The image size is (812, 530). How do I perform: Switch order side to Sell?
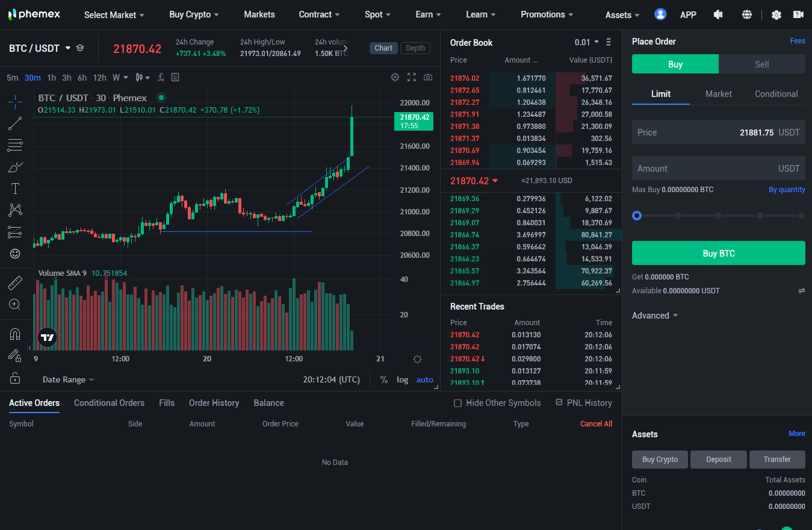[762, 64]
